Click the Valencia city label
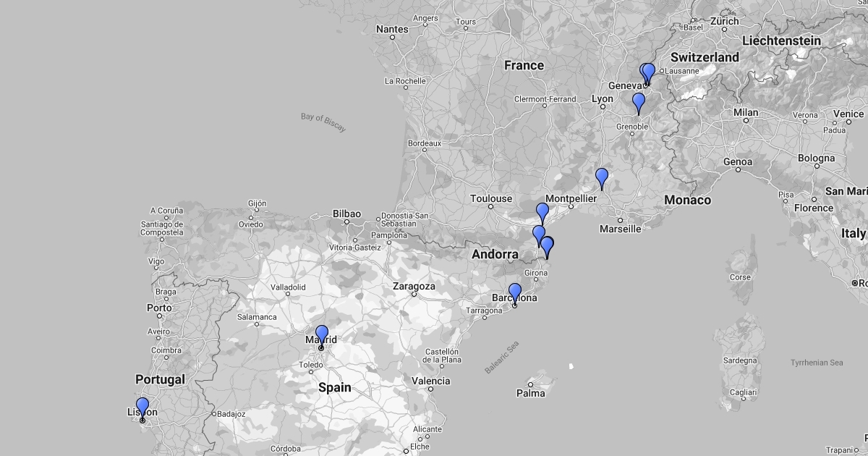The height and width of the screenshot is (456, 868). pyautogui.click(x=430, y=381)
